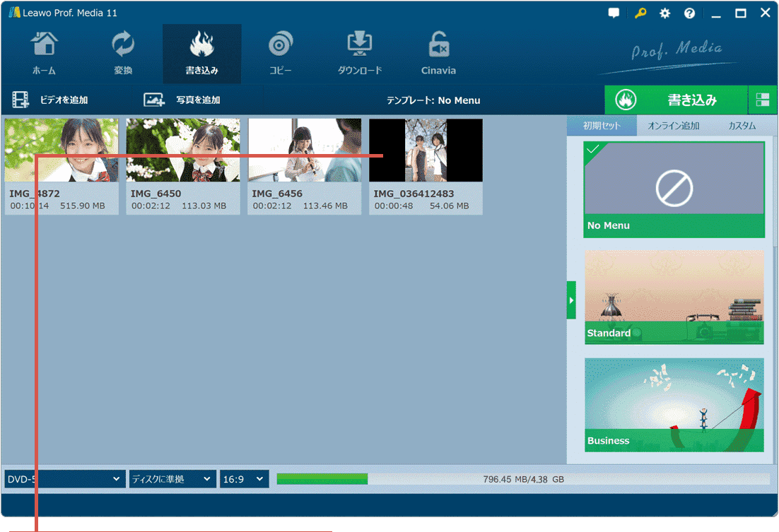Open the ディスクに準拠 quality dropdown

pos(172,479)
